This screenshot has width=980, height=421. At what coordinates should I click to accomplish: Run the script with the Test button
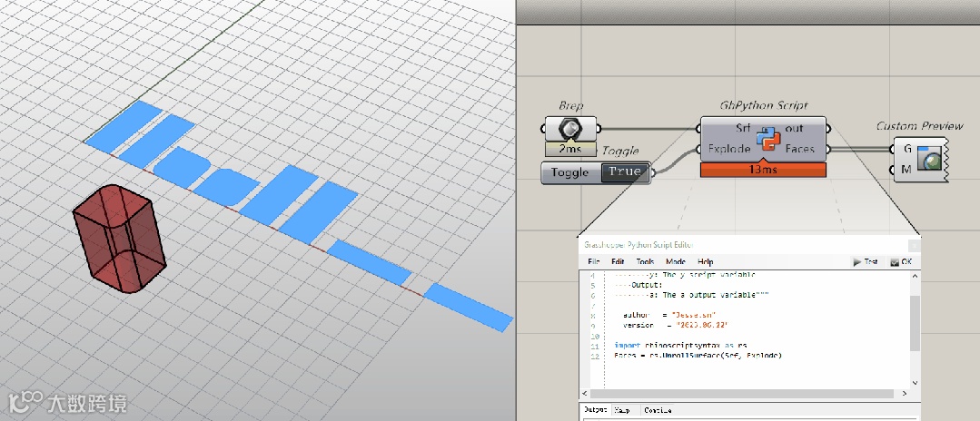pyautogui.click(x=866, y=262)
